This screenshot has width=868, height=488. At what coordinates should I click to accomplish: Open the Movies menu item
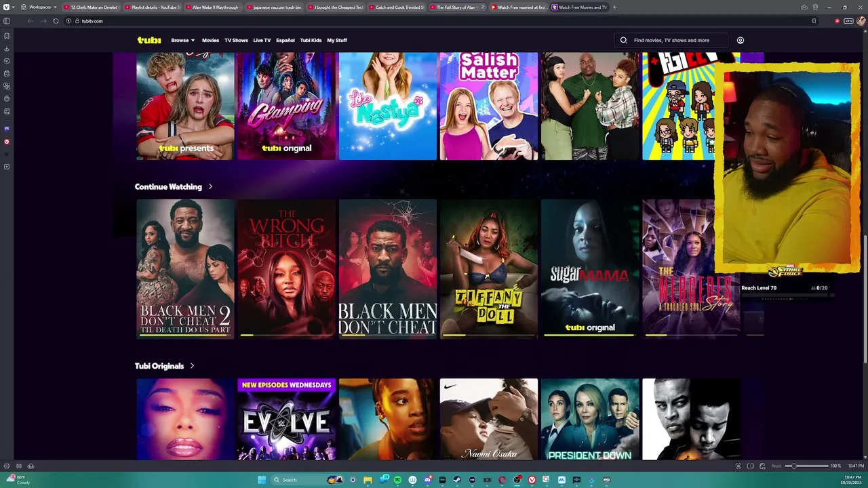point(210,40)
